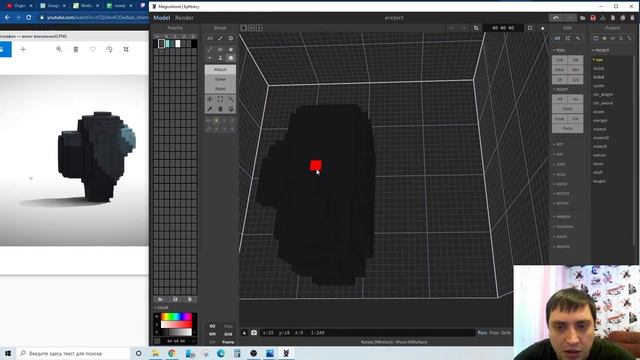
Task: Click the Clear button in Tool section
Action: point(560,69)
